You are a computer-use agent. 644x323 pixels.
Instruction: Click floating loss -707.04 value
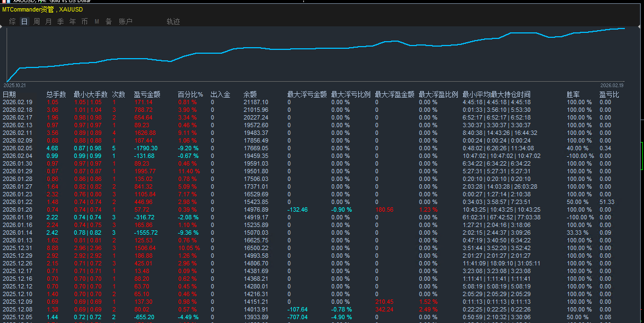click(x=297, y=317)
